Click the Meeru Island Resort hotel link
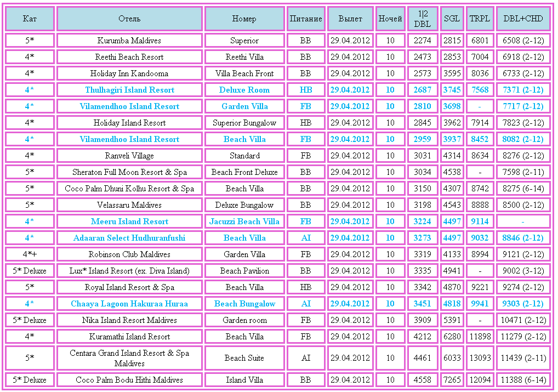This screenshot has width=558, height=392. 129,221
